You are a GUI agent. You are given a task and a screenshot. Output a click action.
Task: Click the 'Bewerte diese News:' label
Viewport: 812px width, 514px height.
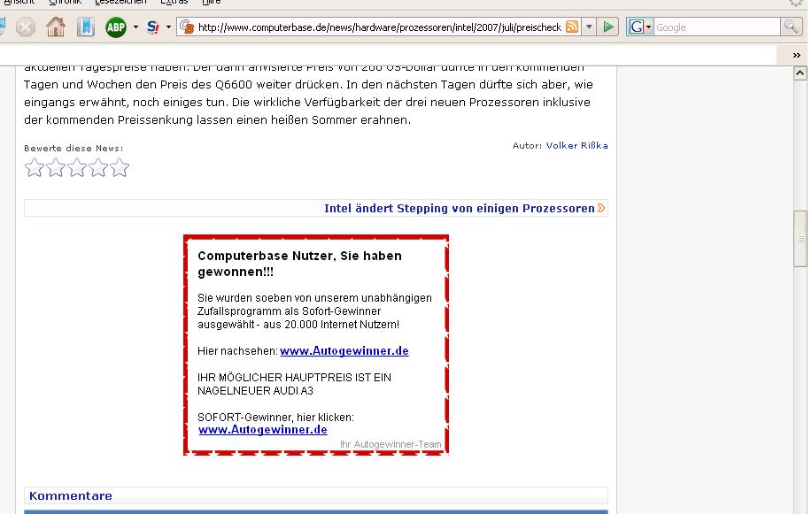click(x=73, y=148)
